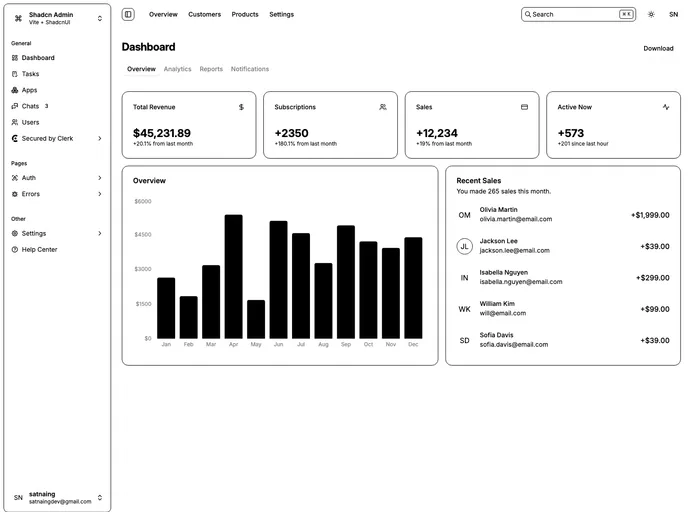Open the Shadcn Admin team switcher chevrons
Screen dimensions: 688x512
100,18
